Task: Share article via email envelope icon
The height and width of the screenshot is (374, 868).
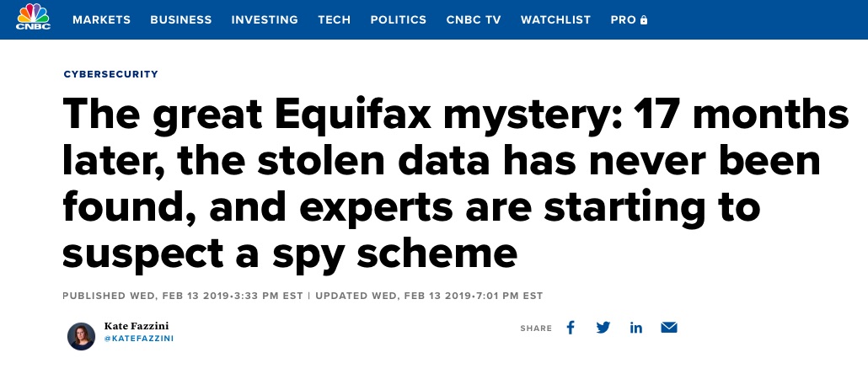Action: 669,328
